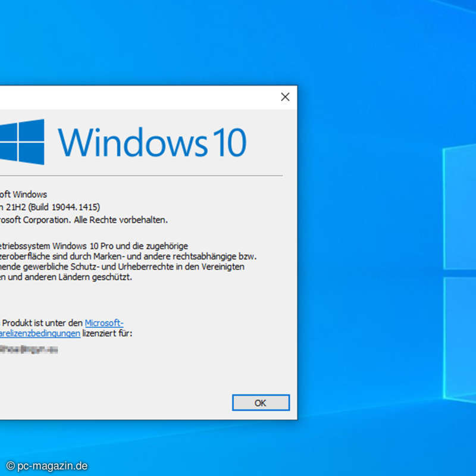Dismiss the winver window via the X button
476x476 pixels.
[285, 96]
